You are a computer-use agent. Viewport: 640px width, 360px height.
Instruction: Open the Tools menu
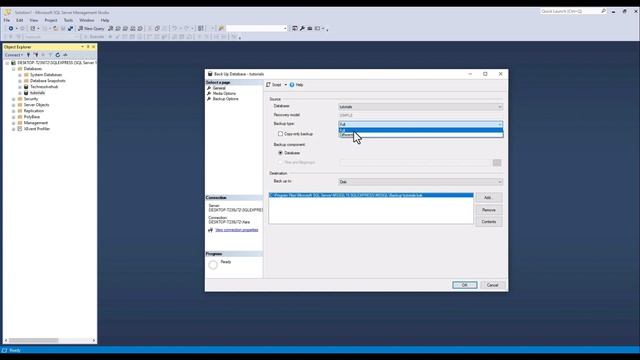click(68, 20)
